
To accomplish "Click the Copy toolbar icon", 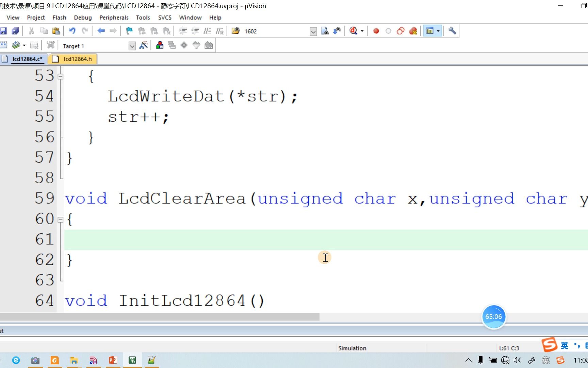I will [x=44, y=31].
